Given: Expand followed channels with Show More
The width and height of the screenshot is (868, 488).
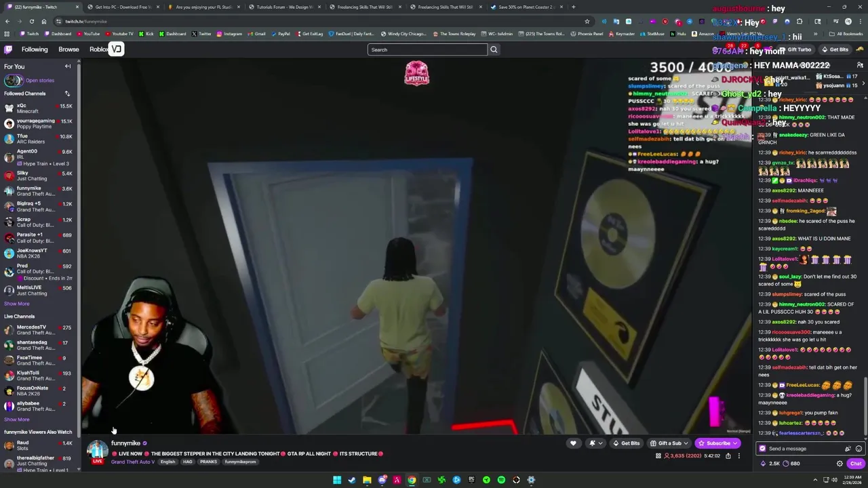Looking at the screenshot, I should pyautogui.click(x=17, y=304).
